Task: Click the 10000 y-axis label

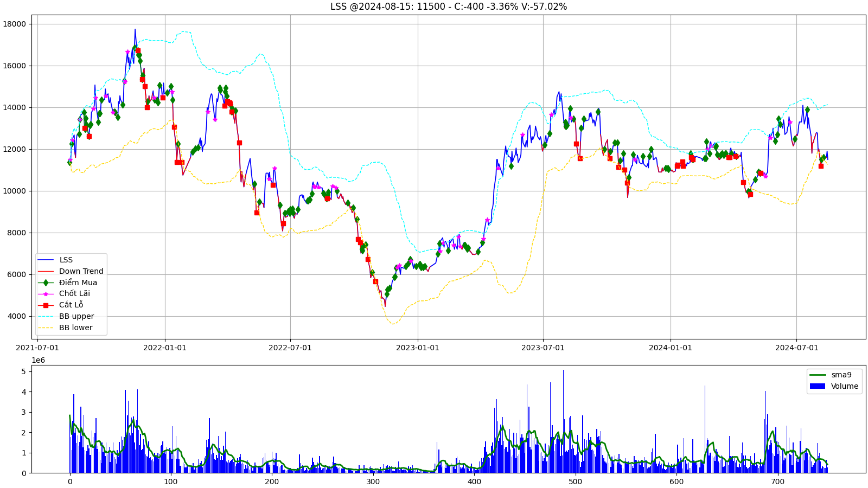Action: pyautogui.click(x=14, y=191)
